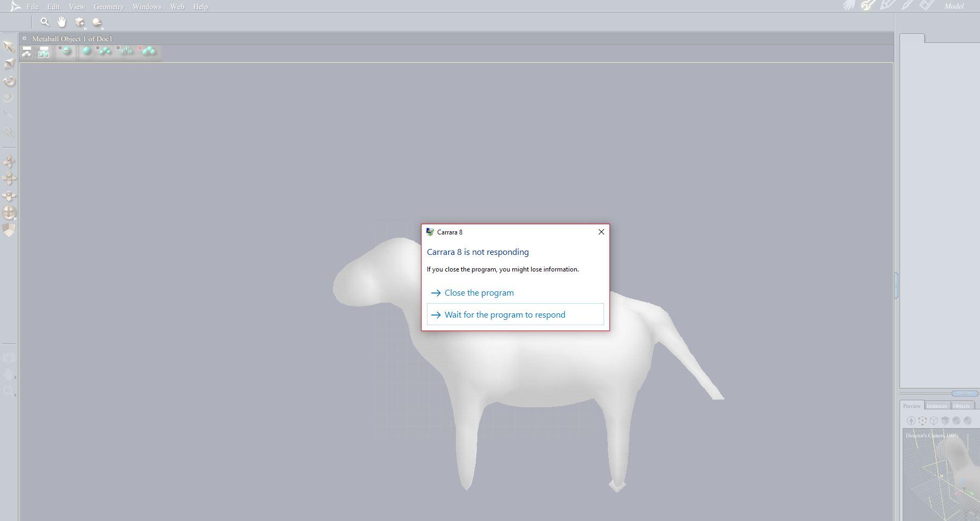
Task: Select the arrow Move/Selection tool
Action: click(x=9, y=47)
